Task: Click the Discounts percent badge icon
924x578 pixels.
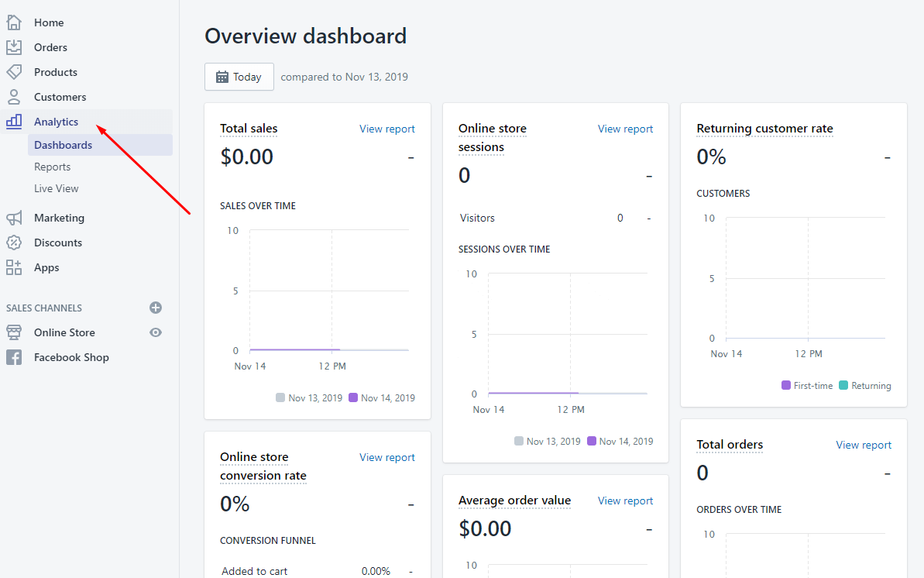Action: point(14,243)
